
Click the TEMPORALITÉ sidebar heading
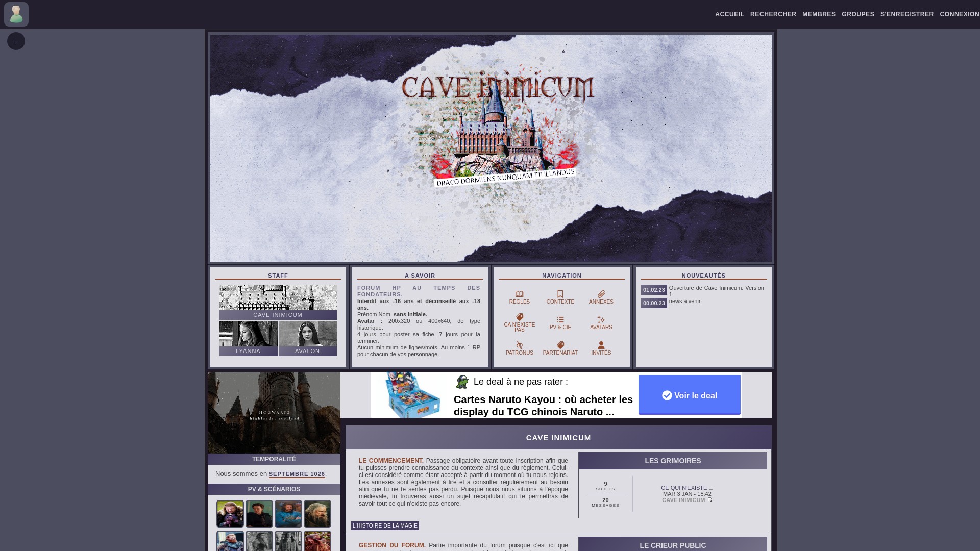(x=274, y=459)
